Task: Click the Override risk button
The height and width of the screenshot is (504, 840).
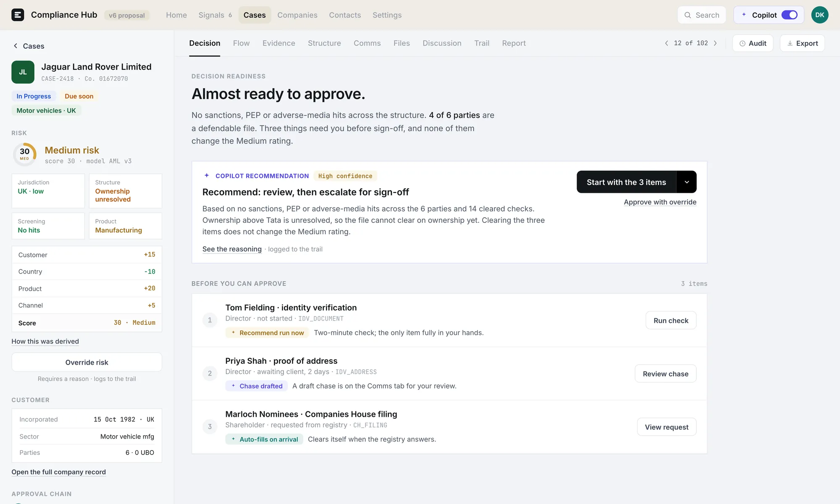Action: (x=87, y=362)
